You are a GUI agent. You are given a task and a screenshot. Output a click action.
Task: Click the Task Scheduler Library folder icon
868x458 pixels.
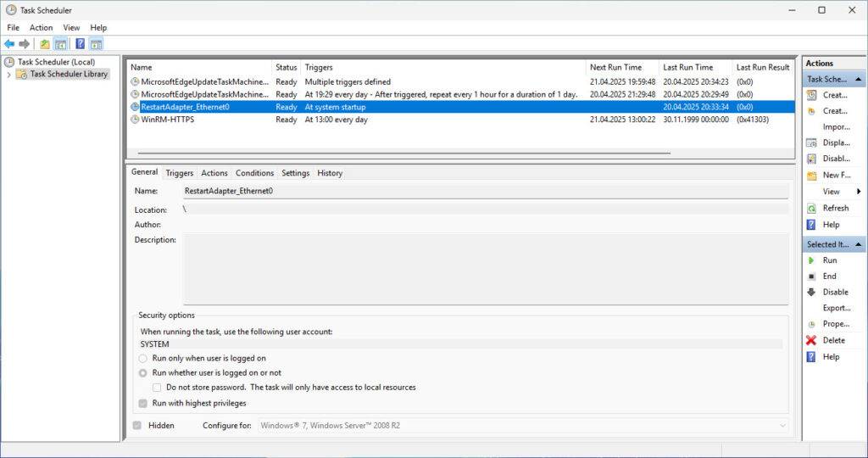21,74
